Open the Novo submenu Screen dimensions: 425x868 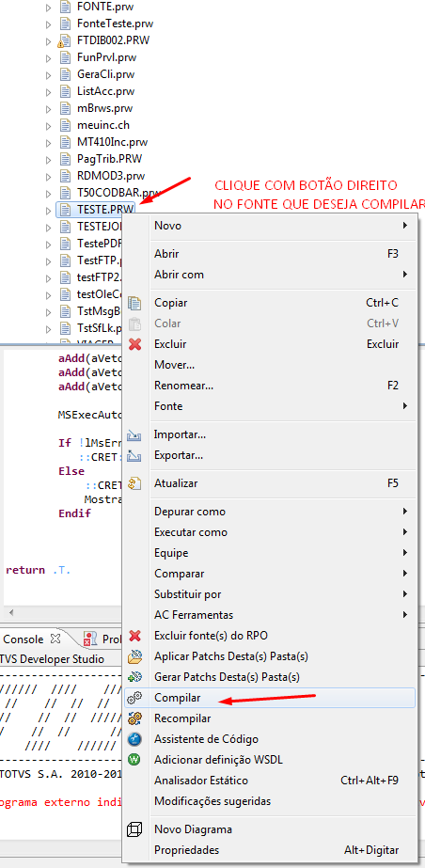(270, 226)
